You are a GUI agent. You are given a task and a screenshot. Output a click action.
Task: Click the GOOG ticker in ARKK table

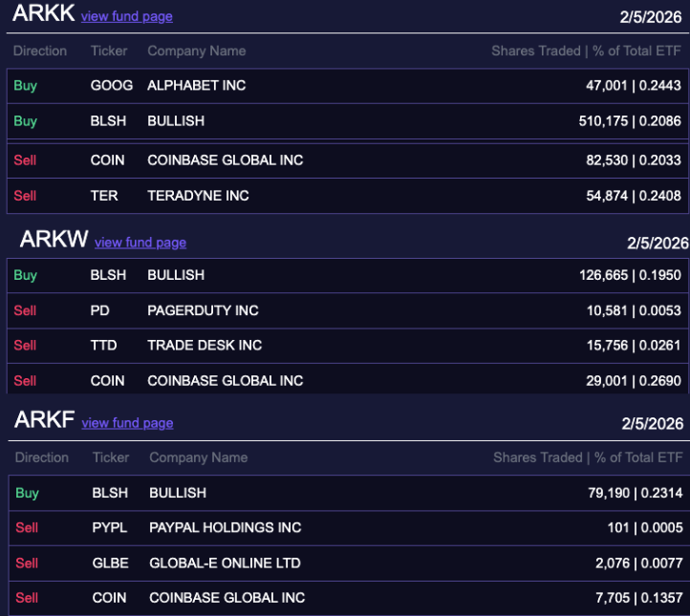pyautogui.click(x=111, y=86)
